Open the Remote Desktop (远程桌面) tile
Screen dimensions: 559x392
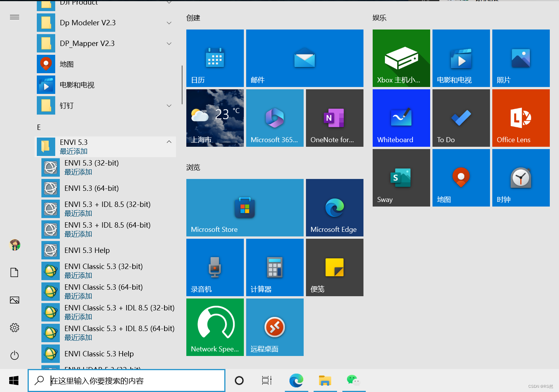tap(275, 327)
